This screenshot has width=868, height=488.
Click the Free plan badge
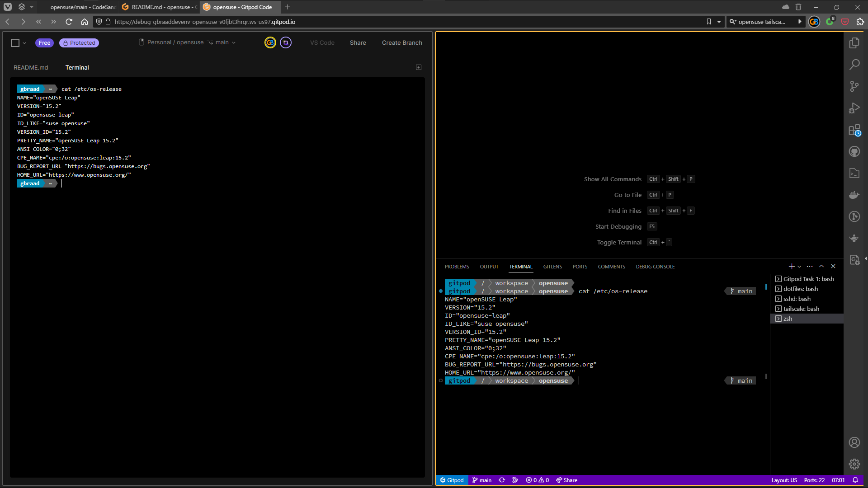pyautogui.click(x=44, y=43)
